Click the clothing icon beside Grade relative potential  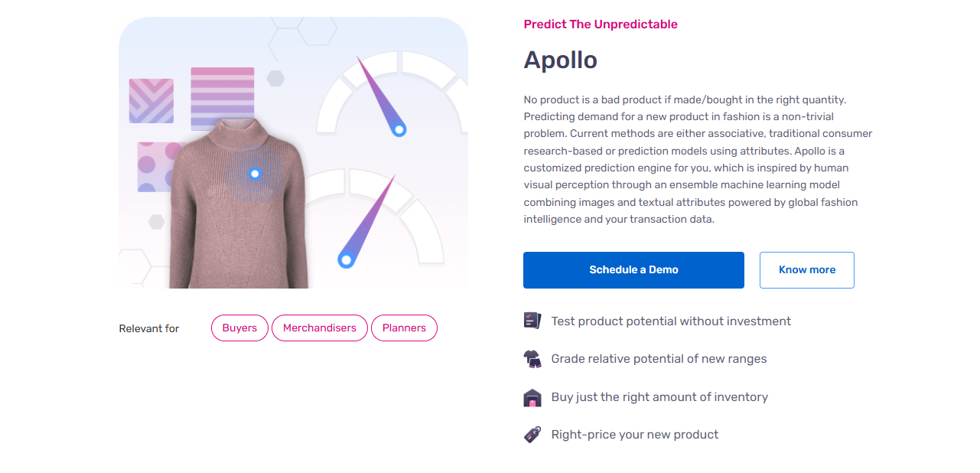(532, 359)
